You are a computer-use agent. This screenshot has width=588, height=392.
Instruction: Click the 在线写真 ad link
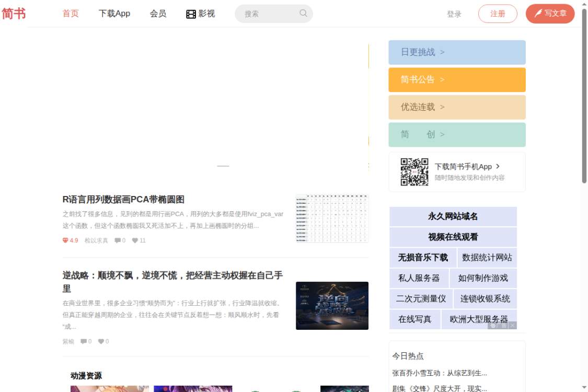point(415,319)
